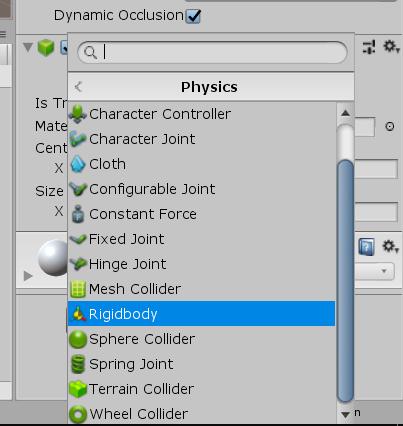Expand the material preview foldout arrow
Screen dimensions: 403x426
[x=28, y=276]
